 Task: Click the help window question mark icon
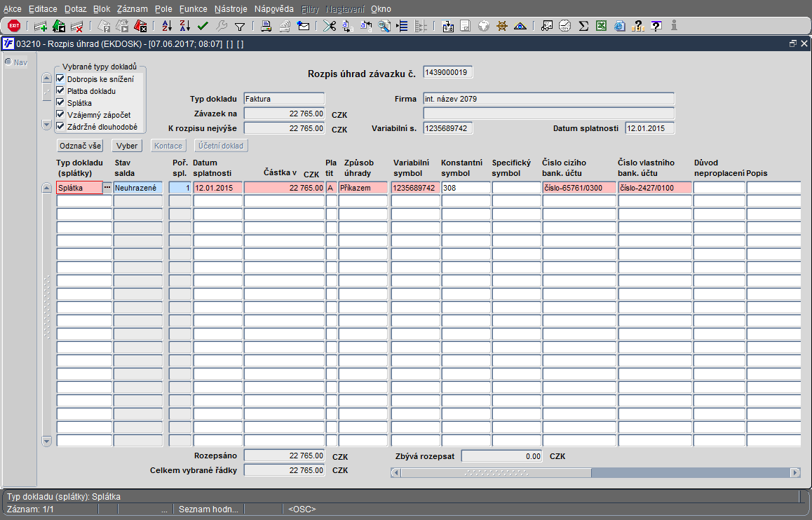(656, 26)
